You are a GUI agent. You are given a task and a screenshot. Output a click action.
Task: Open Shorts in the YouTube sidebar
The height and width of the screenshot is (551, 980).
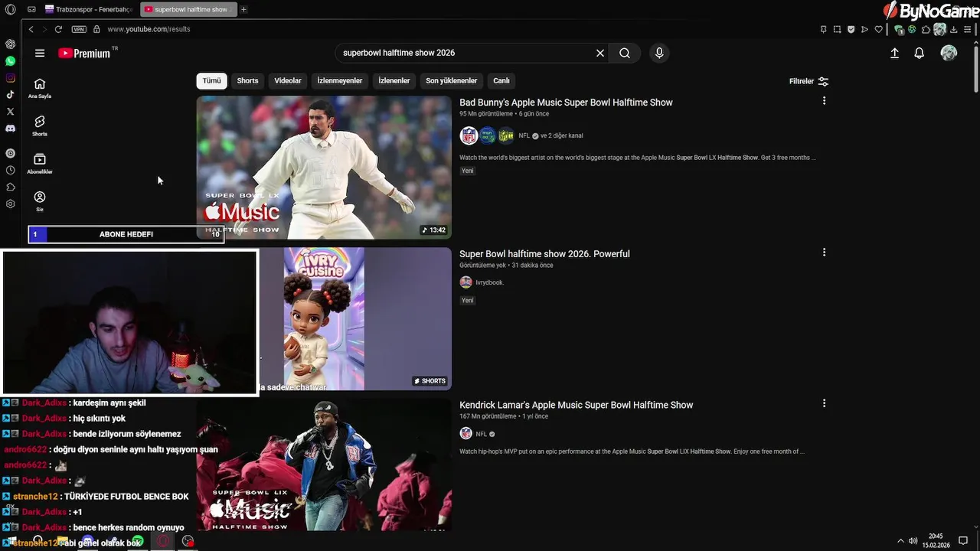point(40,126)
